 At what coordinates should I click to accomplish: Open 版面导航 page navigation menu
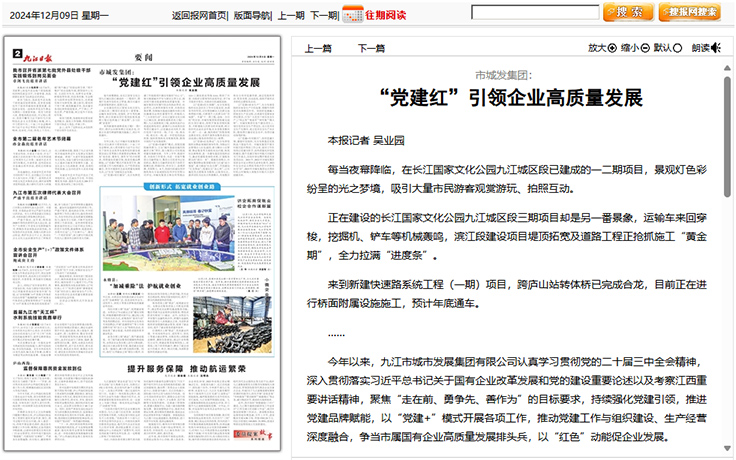click(x=250, y=14)
